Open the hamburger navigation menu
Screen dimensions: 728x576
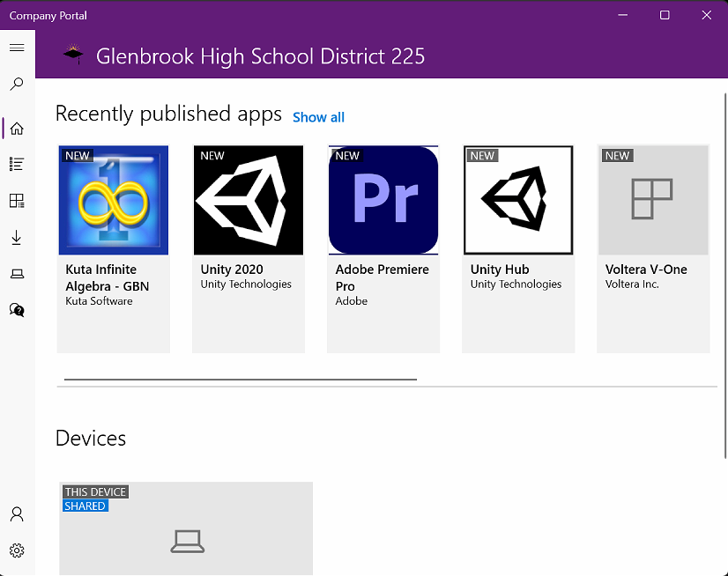(17, 48)
